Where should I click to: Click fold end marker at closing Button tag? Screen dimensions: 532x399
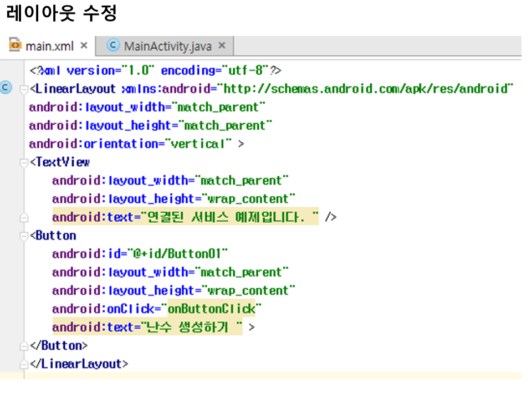24,346
